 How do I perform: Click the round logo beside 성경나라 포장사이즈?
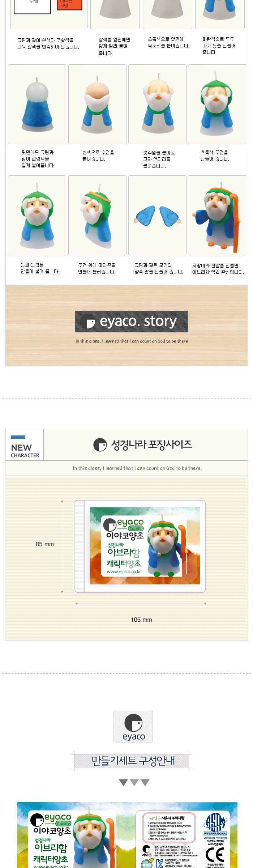click(100, 444)
